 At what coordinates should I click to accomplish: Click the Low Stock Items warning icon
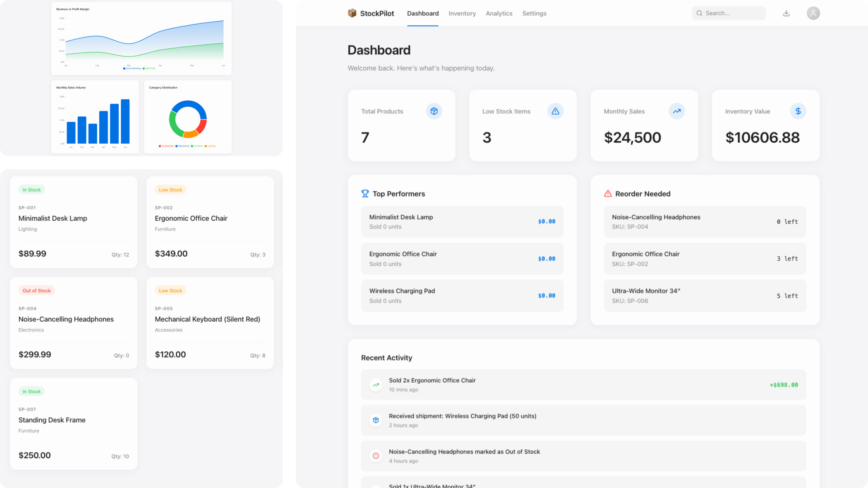(555, 111)
